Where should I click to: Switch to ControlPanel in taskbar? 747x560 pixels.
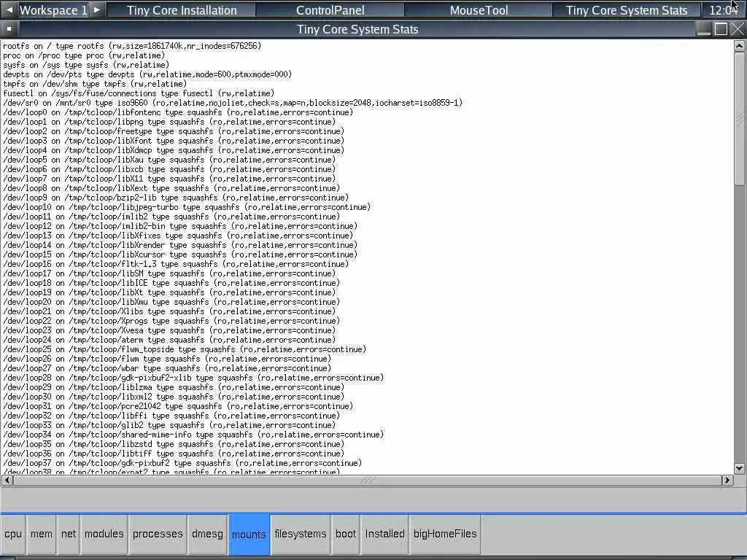tap(330, 10)
